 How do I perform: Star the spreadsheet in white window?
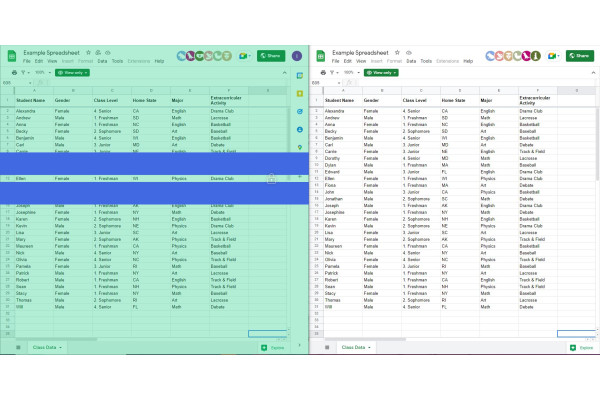[397, 52]
